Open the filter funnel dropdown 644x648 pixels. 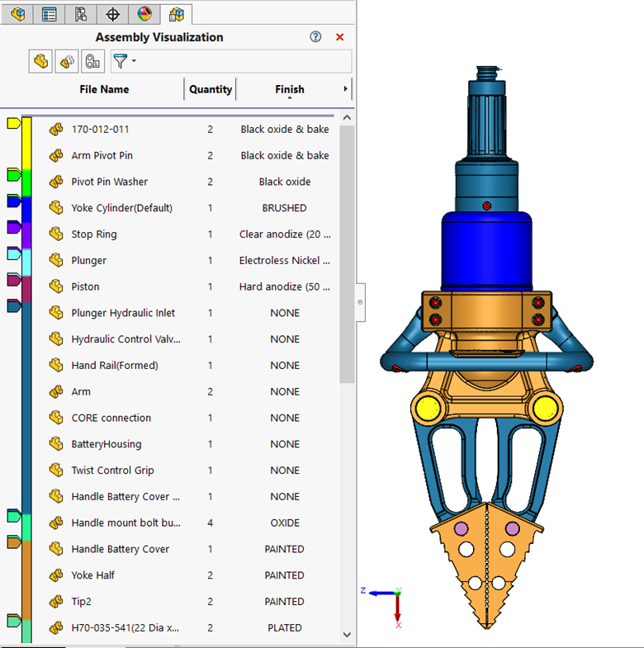pos(124,61)
